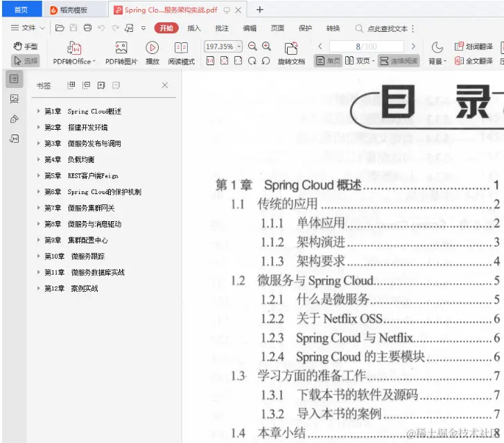Image resolution: width=504 pixels, height=443 pixels.
Task: Click full text translation
Action: 473,61
